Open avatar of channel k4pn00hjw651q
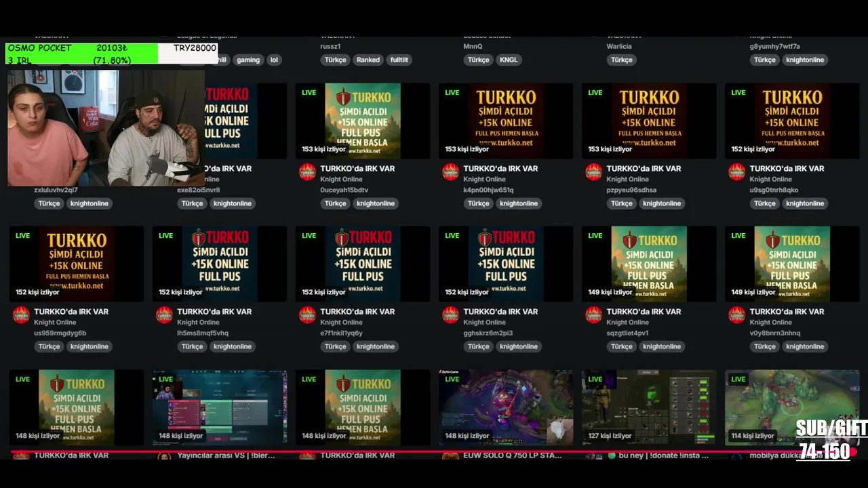868x488 pixels. (451, 171)
